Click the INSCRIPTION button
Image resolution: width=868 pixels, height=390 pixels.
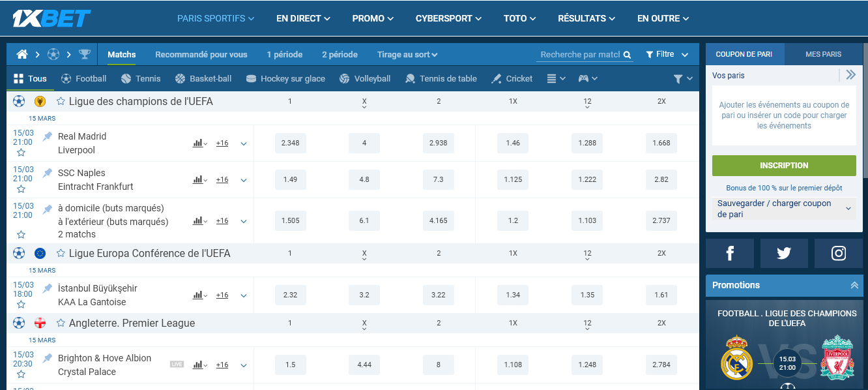[x=784, y=166]
